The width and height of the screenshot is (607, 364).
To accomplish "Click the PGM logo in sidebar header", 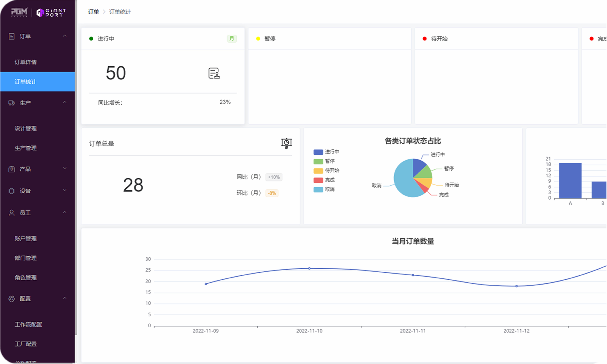I will (19, 12).
